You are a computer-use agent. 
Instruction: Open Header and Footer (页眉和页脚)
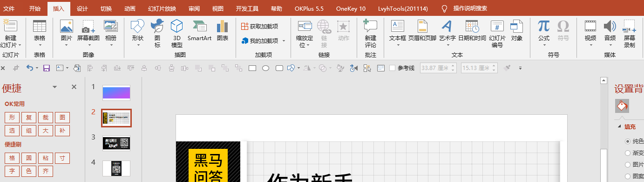422,30
